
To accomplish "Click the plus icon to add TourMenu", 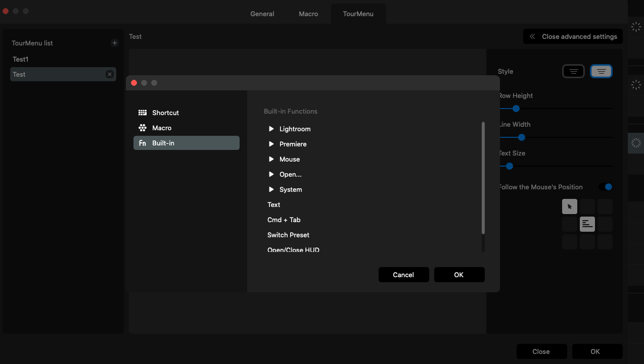I will [x=115, y=43].
